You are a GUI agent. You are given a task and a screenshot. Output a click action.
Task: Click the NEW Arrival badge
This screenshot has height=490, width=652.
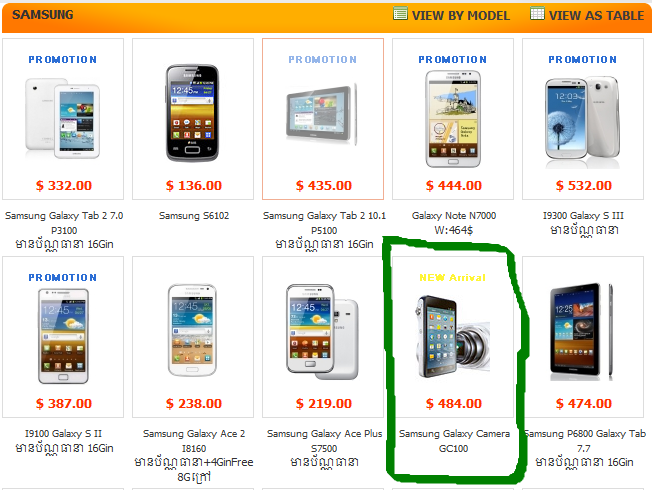tap(452, 277)
